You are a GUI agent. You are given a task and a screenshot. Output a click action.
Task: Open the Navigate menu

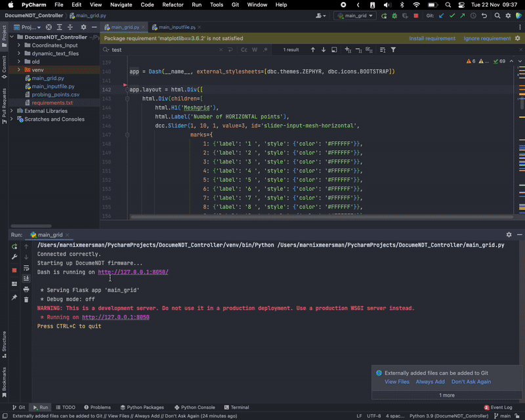click(121, 5)
